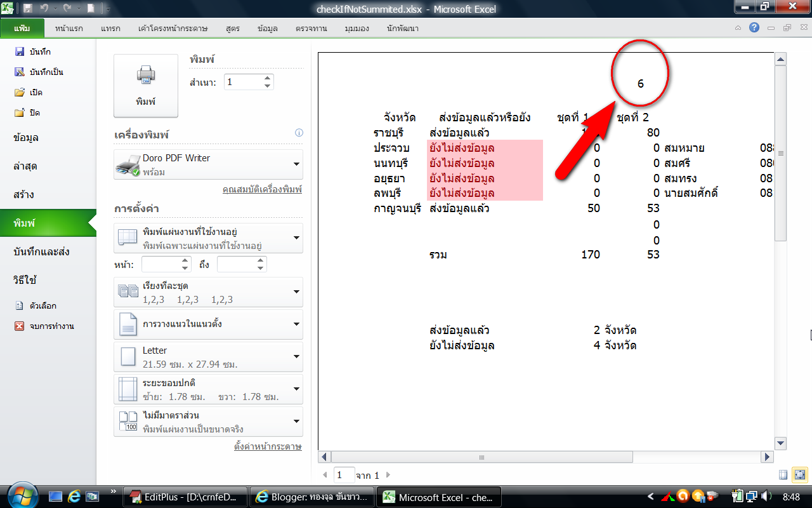This screenshot has height=508, width=812.
Task: Toggle Show Margins in the print preview
Action: [x=783, y=475]
